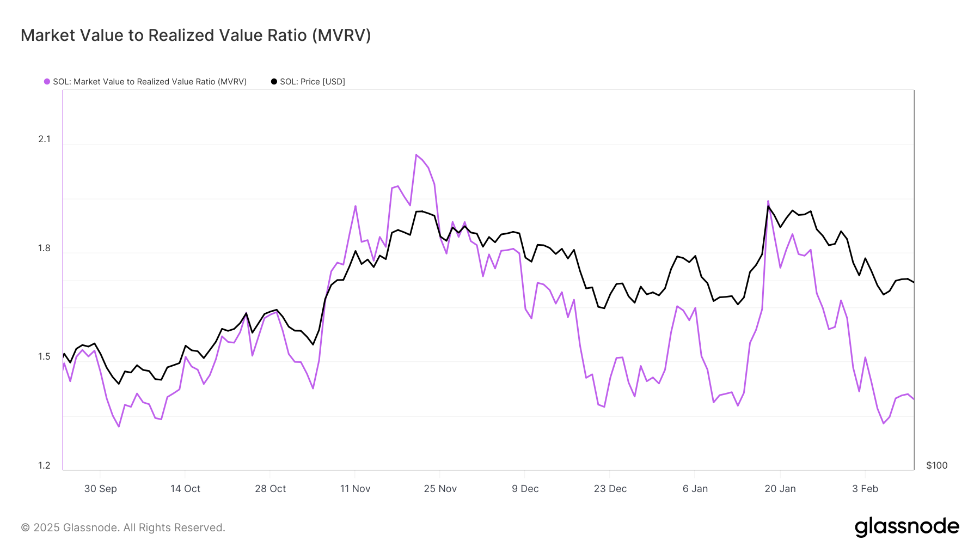This screenshot has width=980, height=552.
Task: Select the 20 Jan date label
Action: coord(780,489)
